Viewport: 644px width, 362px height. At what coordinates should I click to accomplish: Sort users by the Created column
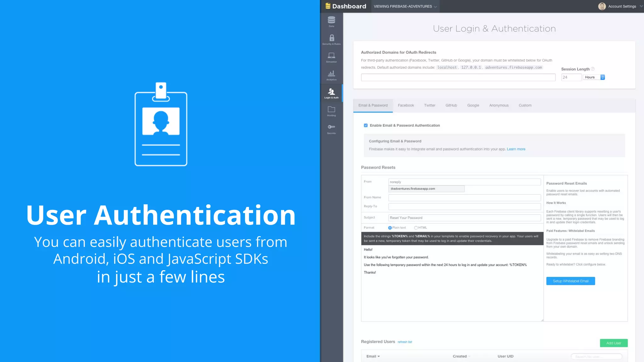[x=461, y=356]
